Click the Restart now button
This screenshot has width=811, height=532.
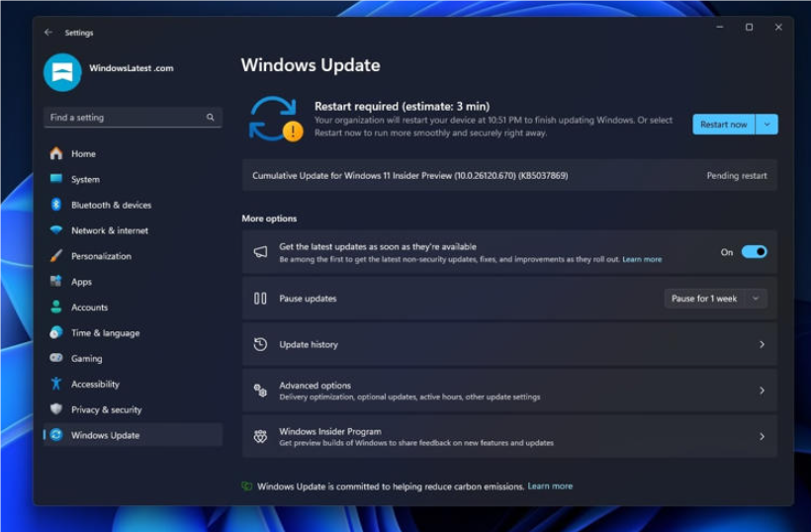(x=724, y=124)
